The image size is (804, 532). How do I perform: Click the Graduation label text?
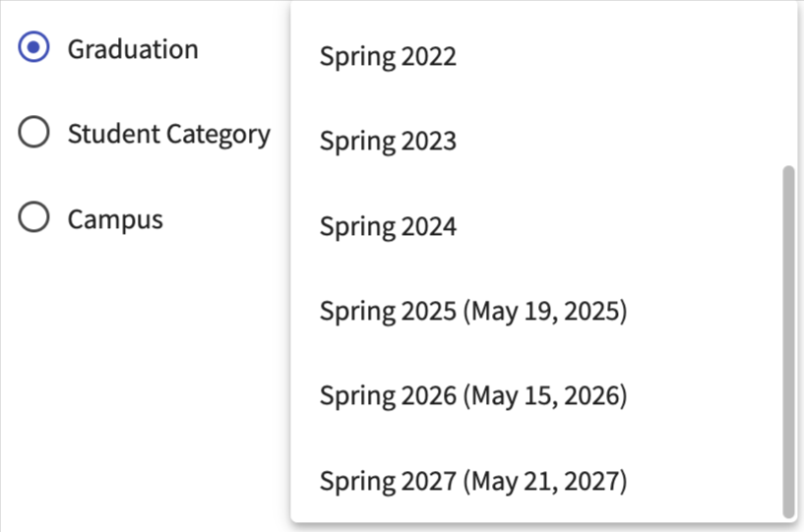(132, 48)
